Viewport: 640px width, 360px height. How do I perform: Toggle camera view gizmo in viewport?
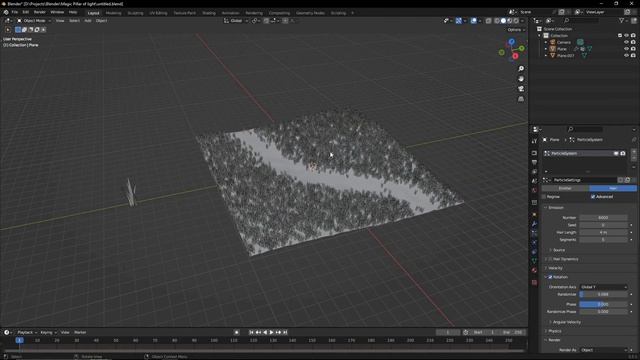click(x=521, y=89)
